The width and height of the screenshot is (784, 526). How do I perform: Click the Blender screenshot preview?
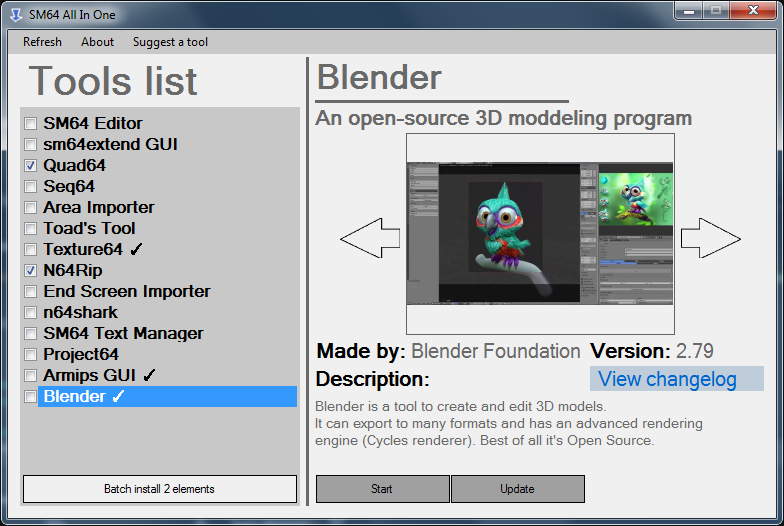[540, 234]
